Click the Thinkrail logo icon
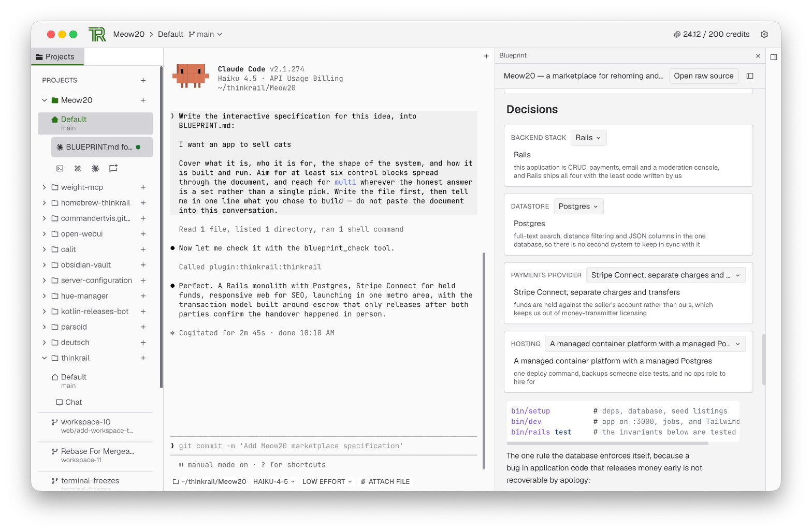 pyautogui.click(x=97, y=34)
